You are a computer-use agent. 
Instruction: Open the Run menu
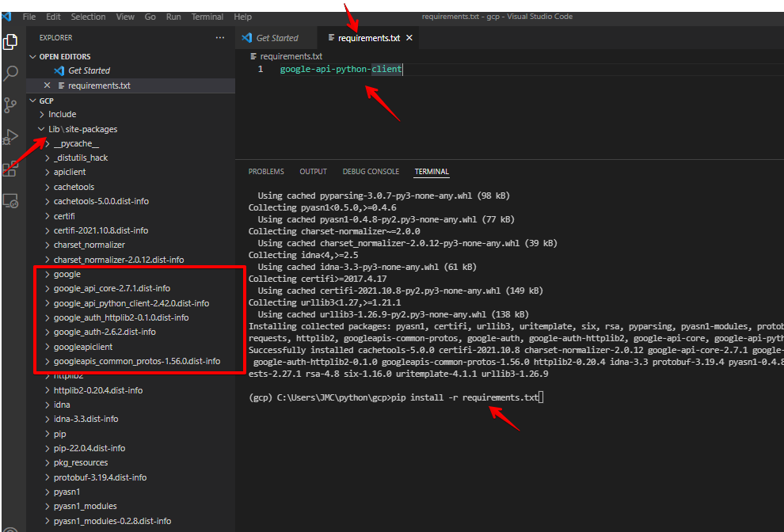(x=173, y=17)
